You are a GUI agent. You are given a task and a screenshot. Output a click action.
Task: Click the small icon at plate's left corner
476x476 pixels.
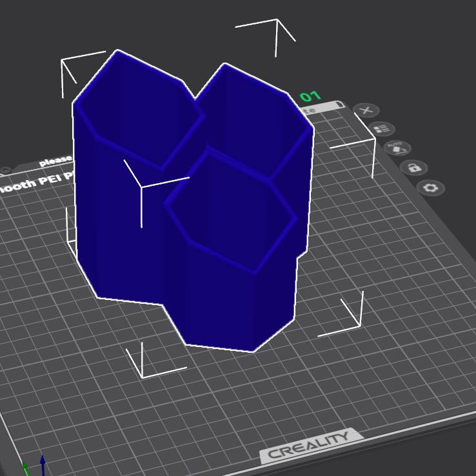tap(6, 170)
